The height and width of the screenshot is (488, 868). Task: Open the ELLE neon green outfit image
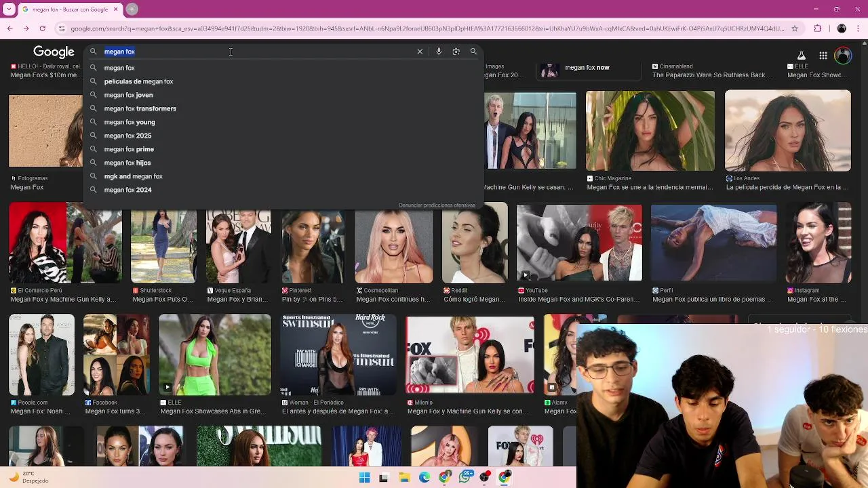[x=214, y=354]
